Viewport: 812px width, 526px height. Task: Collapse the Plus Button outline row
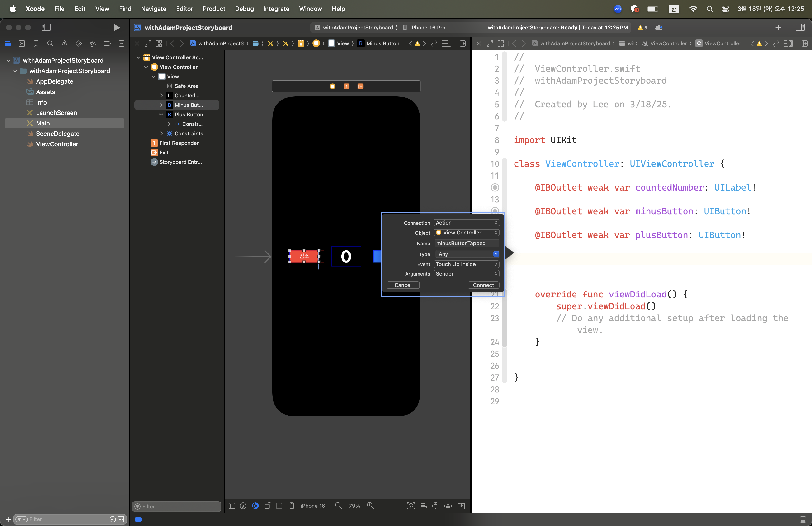coord(161,114)
